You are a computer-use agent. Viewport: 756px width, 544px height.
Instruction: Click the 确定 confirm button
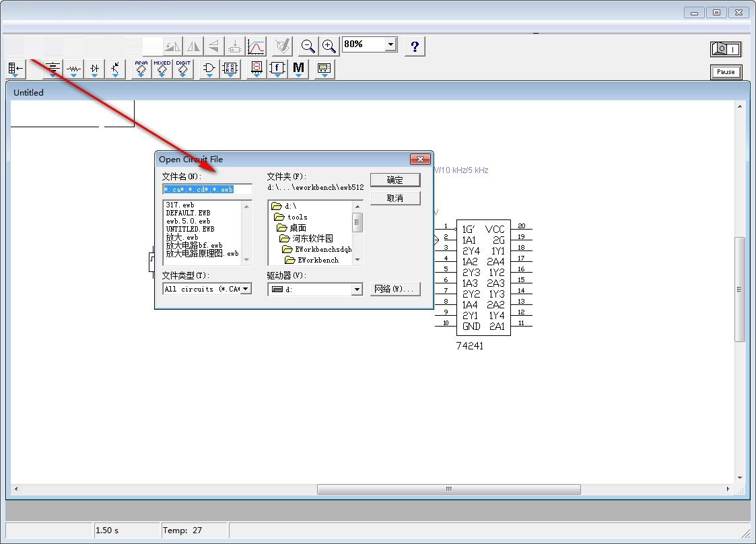(x=395, y=180)
